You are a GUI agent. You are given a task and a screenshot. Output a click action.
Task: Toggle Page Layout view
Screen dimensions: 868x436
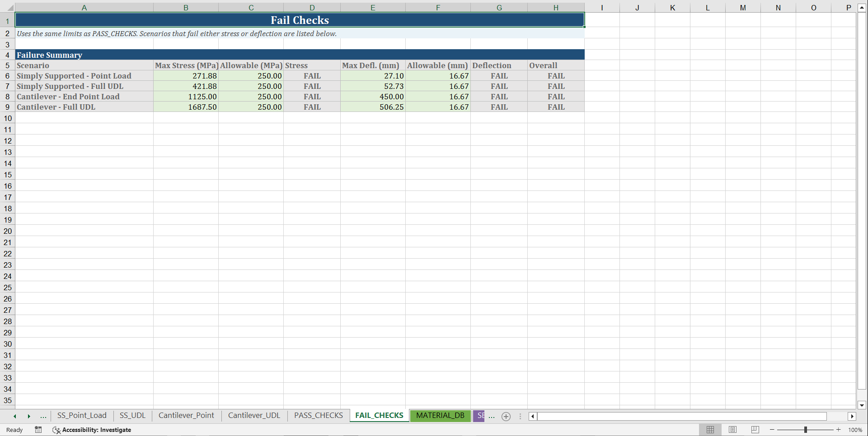732,429
